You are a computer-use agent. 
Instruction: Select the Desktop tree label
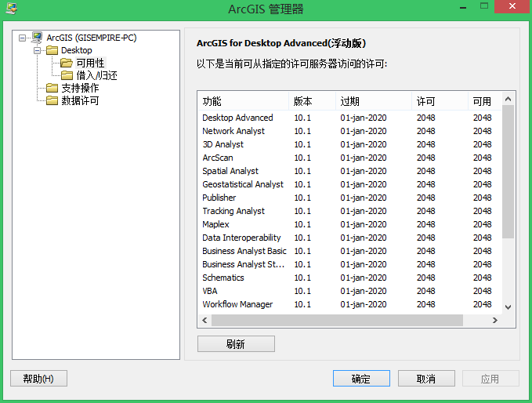coord(76,50)
